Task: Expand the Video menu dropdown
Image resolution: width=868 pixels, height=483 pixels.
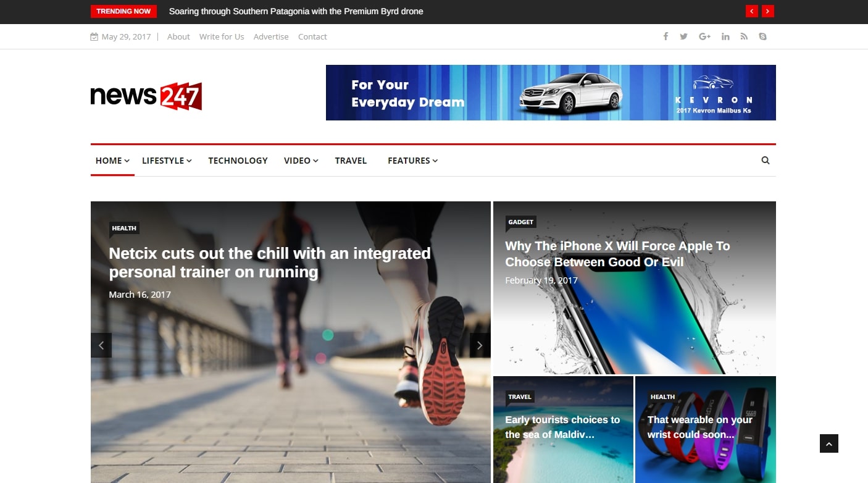Action: [x=301, y=161]
